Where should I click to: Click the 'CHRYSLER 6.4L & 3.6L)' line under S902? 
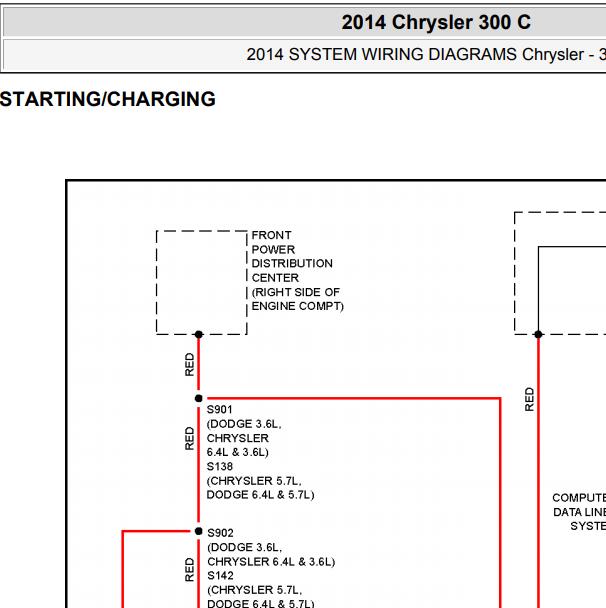point(271,561)
